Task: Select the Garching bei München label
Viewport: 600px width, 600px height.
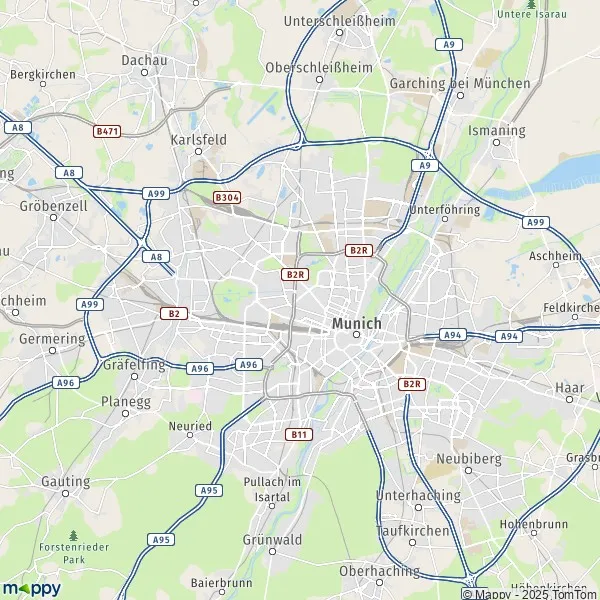Action: tap(460, 83)
